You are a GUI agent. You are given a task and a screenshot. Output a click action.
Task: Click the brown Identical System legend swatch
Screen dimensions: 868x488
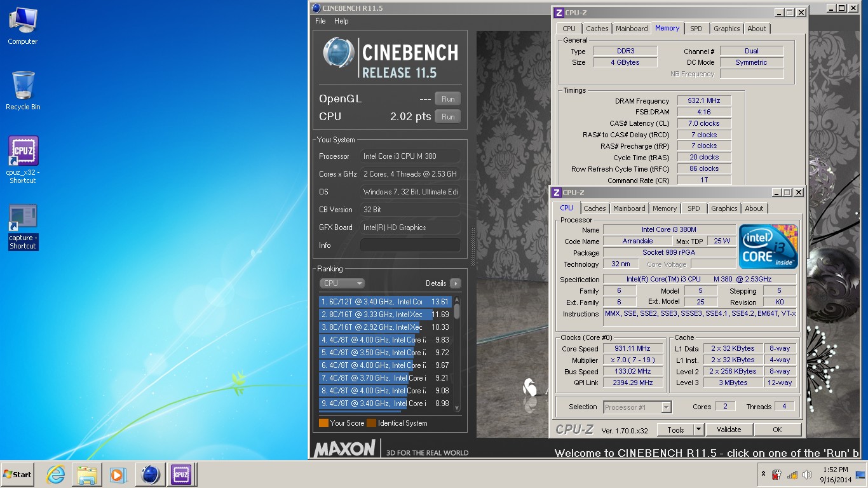(371, 423)
